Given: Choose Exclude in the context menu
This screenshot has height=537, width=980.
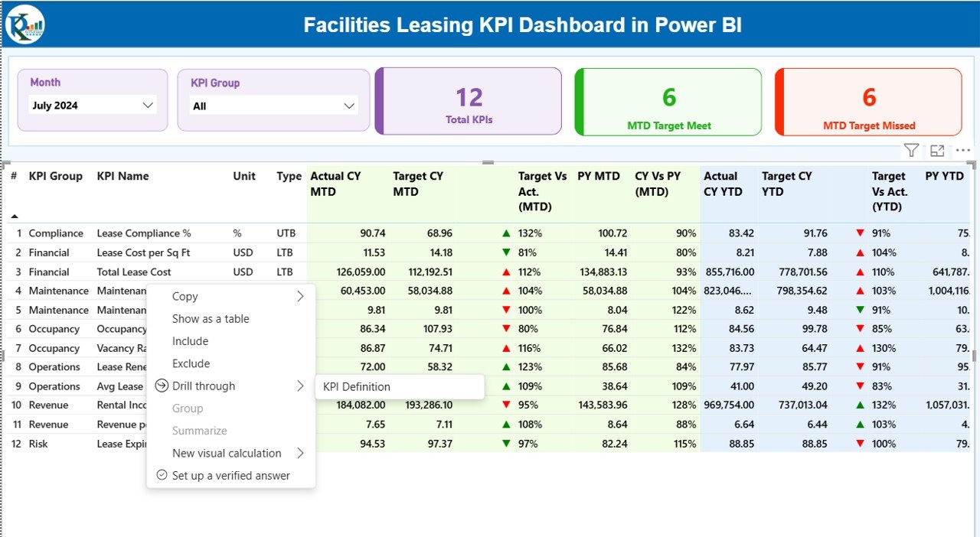Looking at the screenshot, I should [190, 363].
